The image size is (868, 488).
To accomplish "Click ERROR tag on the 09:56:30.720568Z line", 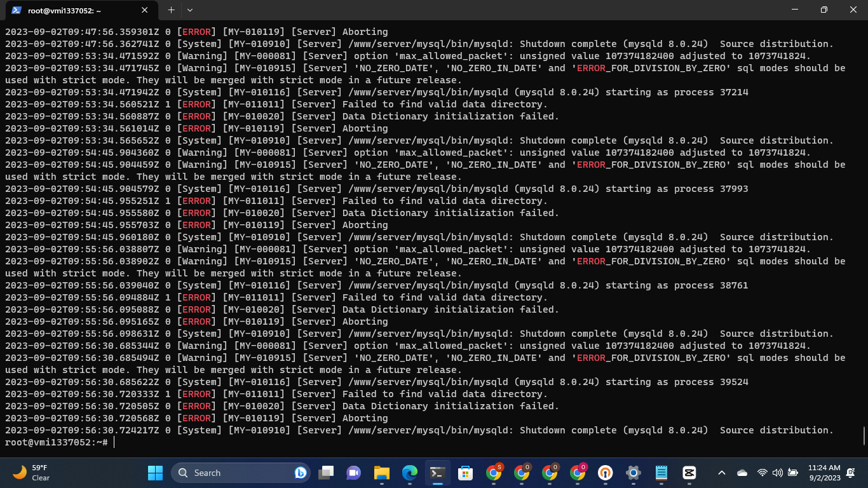I will (x=196, y=418).
